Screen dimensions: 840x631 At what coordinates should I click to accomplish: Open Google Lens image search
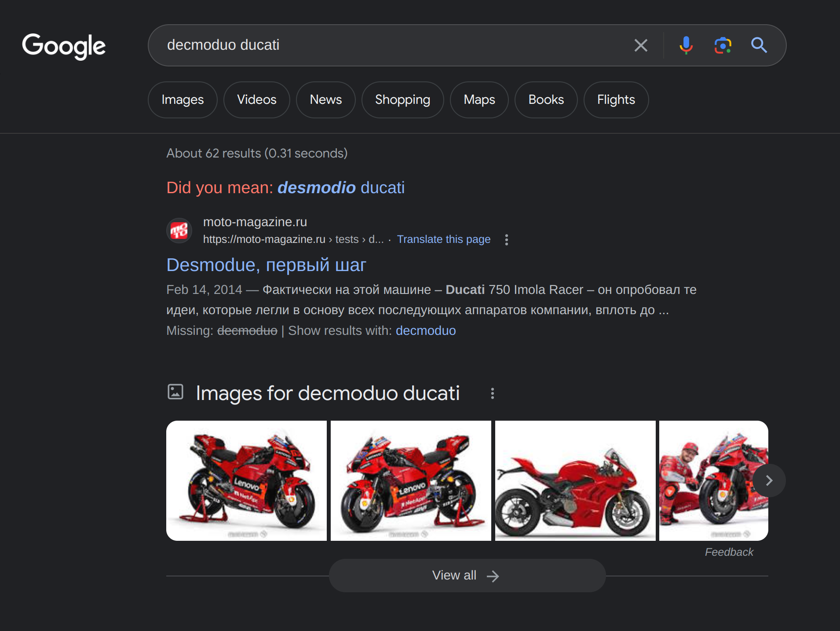(723, 45)
